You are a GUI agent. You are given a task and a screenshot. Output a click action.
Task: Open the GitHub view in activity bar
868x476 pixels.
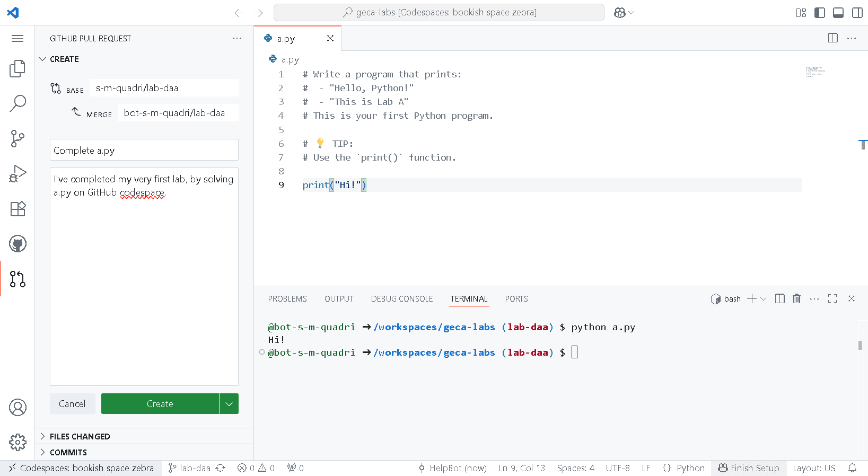click(17, 244)
